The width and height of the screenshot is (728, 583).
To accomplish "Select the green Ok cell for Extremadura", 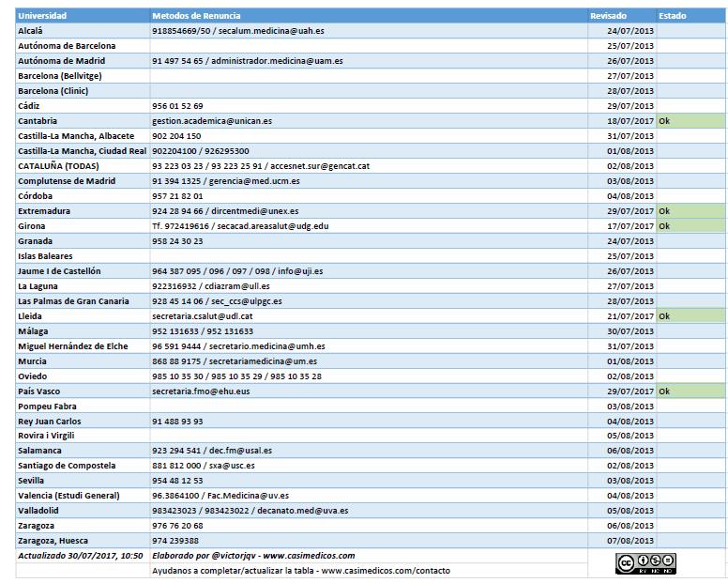I will (690, 211).
